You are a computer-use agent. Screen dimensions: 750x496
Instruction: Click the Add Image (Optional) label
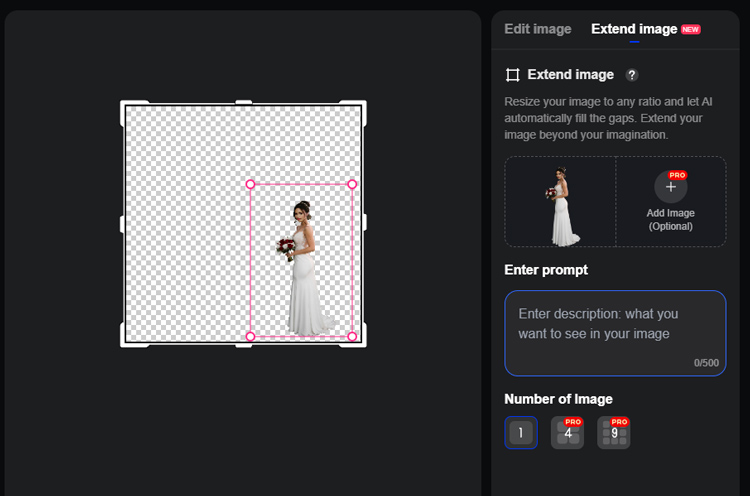pyautogui.click(x=671, y=220)
